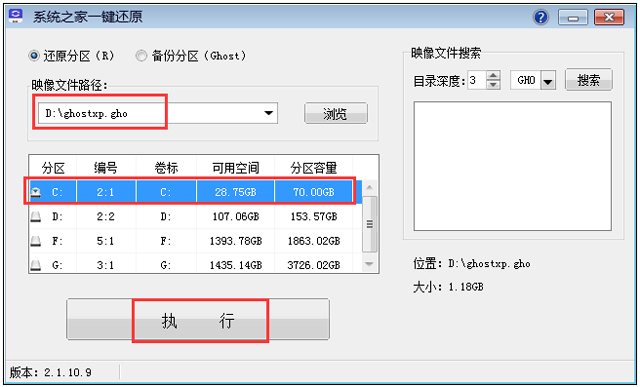Click the 编号 column header
This screenshot has width=640, height=387.
point(106,168)
